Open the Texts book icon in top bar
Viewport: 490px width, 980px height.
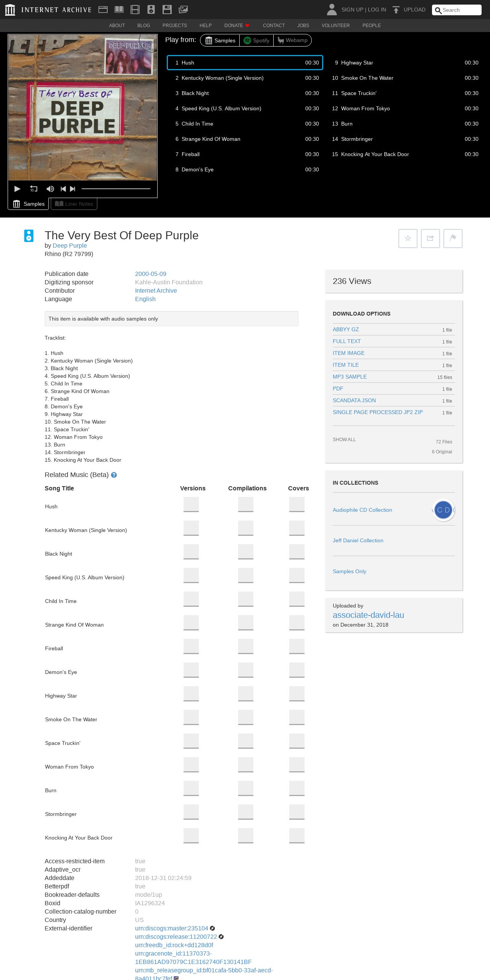(x=119, y=10)
